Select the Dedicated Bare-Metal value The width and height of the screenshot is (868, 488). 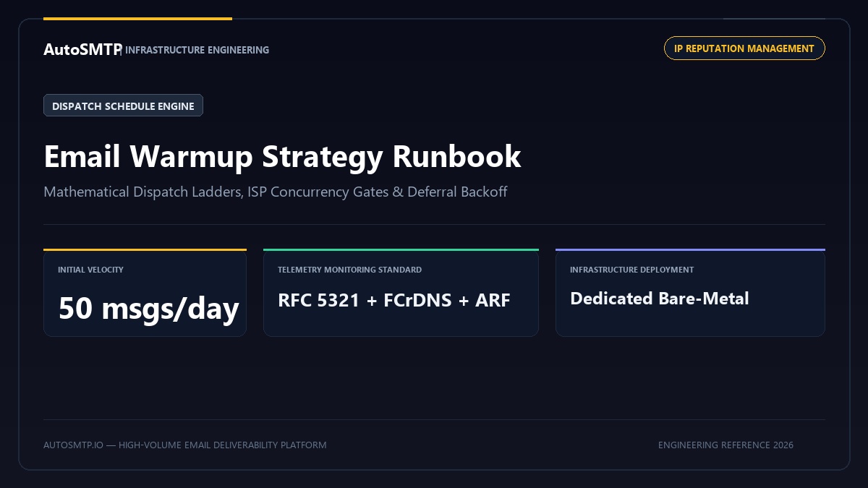pyautogui.click(x=660, y=299)
